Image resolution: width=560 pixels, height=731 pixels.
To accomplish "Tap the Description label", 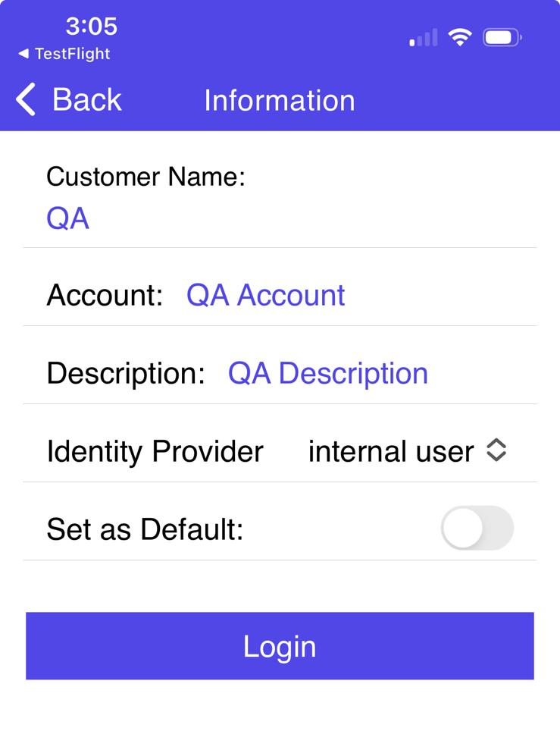I will coord(126,373).
